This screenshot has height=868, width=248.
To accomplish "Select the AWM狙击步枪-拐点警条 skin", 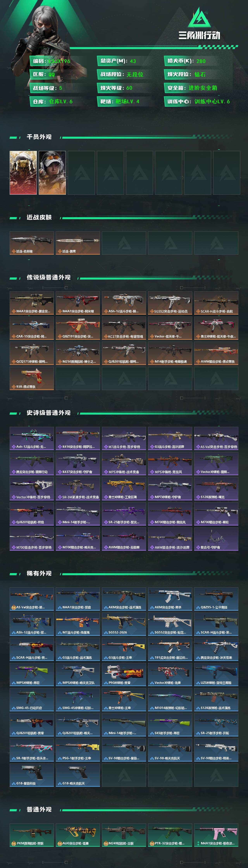I will click(x=216, y=353).
